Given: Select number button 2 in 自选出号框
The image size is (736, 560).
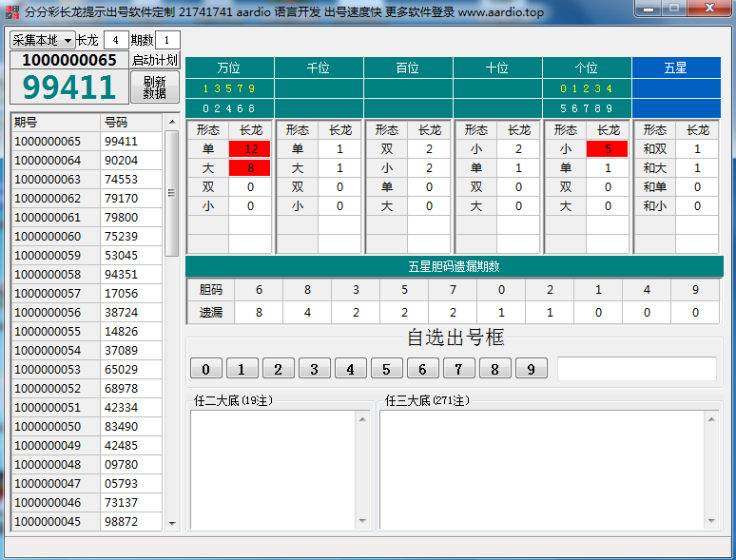Looking at the screenshot, I should (279, 369).
